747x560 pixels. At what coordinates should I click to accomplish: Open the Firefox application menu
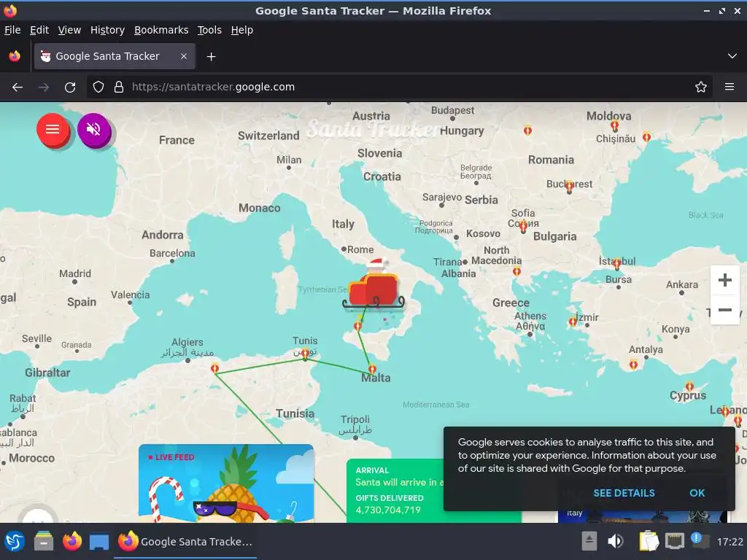point(729,87)
